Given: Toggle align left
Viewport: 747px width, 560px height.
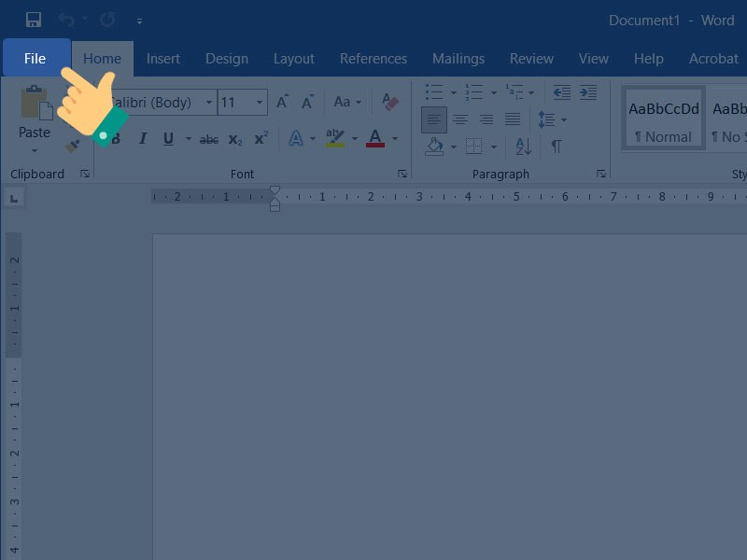Looking at the screenshot, I should coord(434,119).
